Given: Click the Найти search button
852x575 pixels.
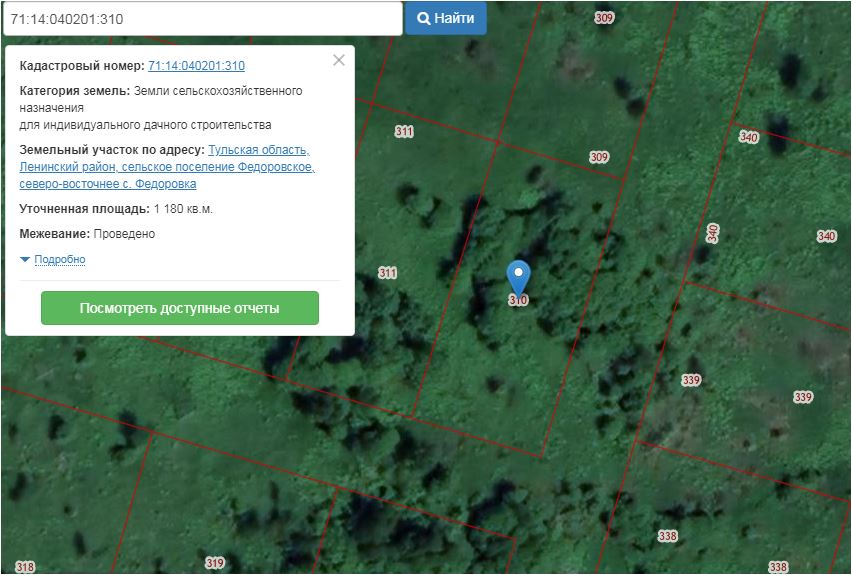Looking at the screenshot, I should 446,18.
